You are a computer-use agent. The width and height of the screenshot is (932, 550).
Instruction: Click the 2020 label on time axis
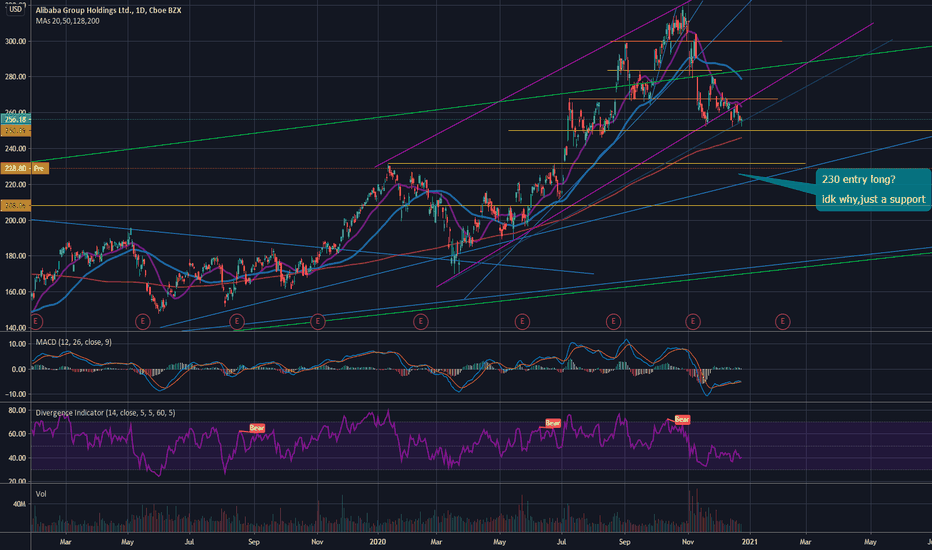coord(377,542)
